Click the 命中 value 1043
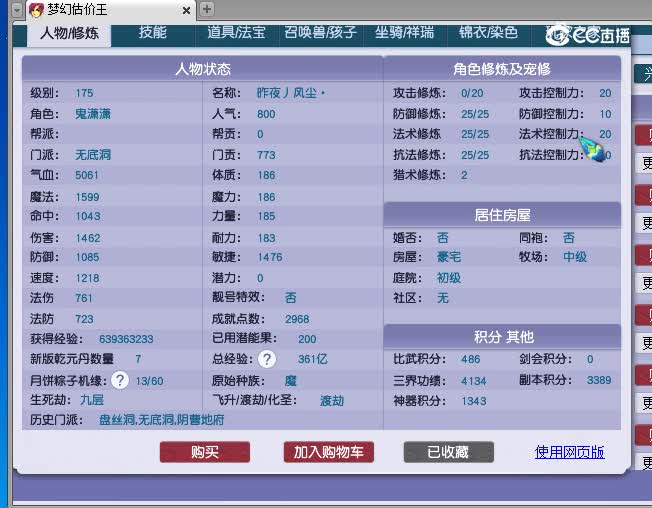 coord(88,216)
